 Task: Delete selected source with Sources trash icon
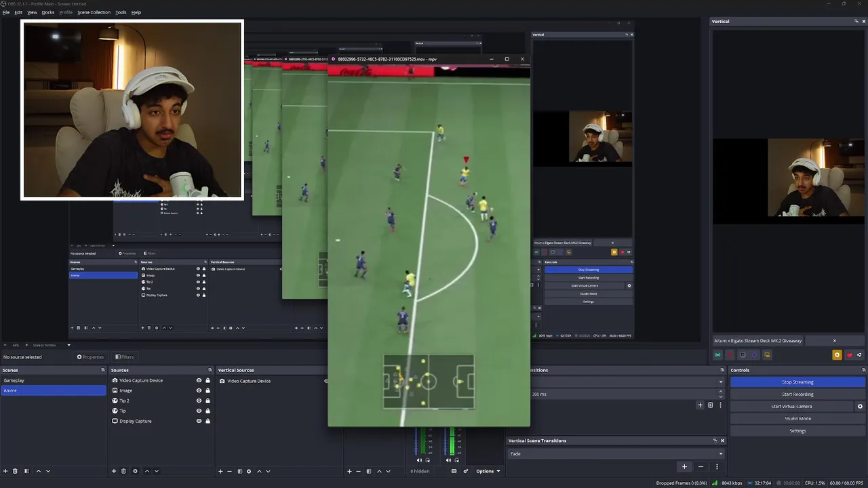[123, 471]
